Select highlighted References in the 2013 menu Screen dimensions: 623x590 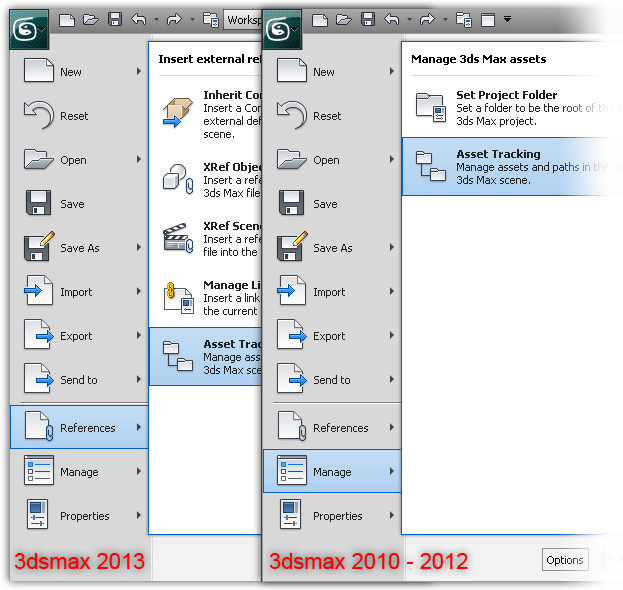click(x=79, y=428)
